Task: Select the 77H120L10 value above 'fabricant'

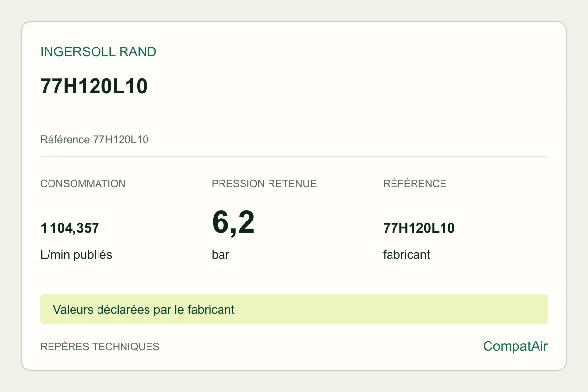Action: (419, 228)
